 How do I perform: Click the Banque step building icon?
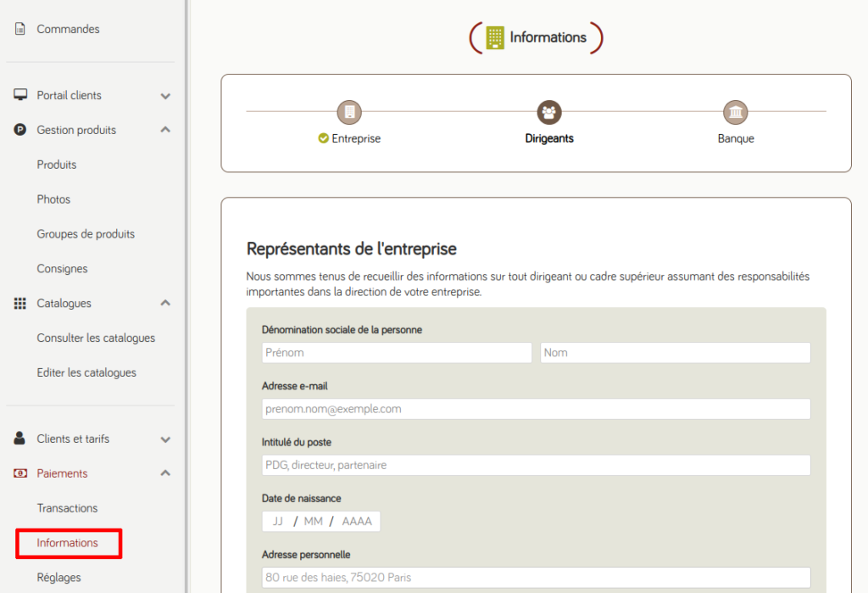[x=736, y=112]
